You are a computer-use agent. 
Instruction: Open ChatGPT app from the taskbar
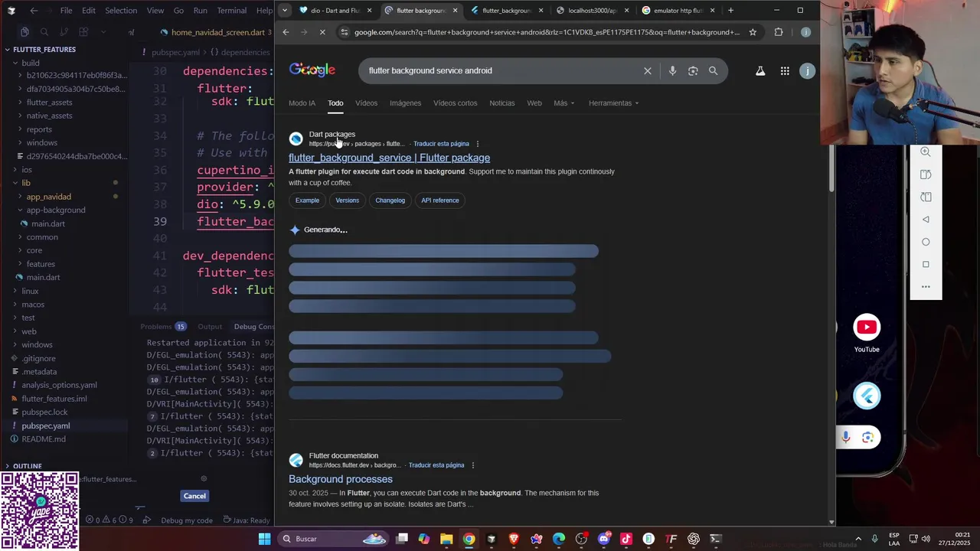coord(694,539)
